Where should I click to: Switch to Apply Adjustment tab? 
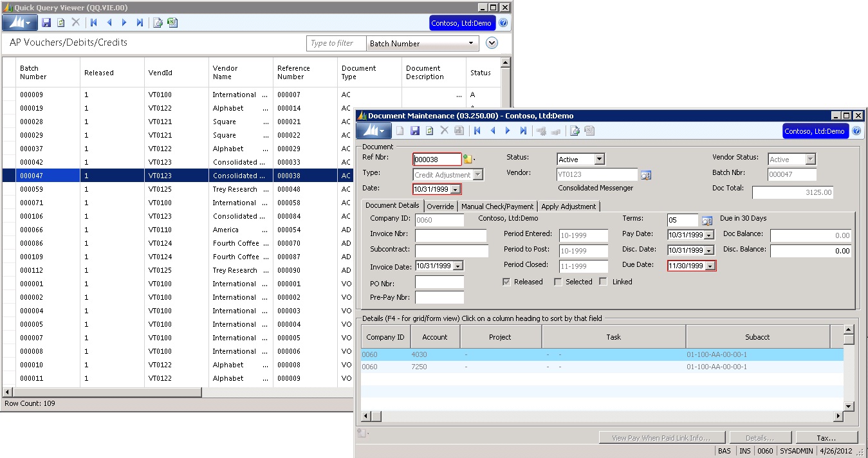pos(568,206)
